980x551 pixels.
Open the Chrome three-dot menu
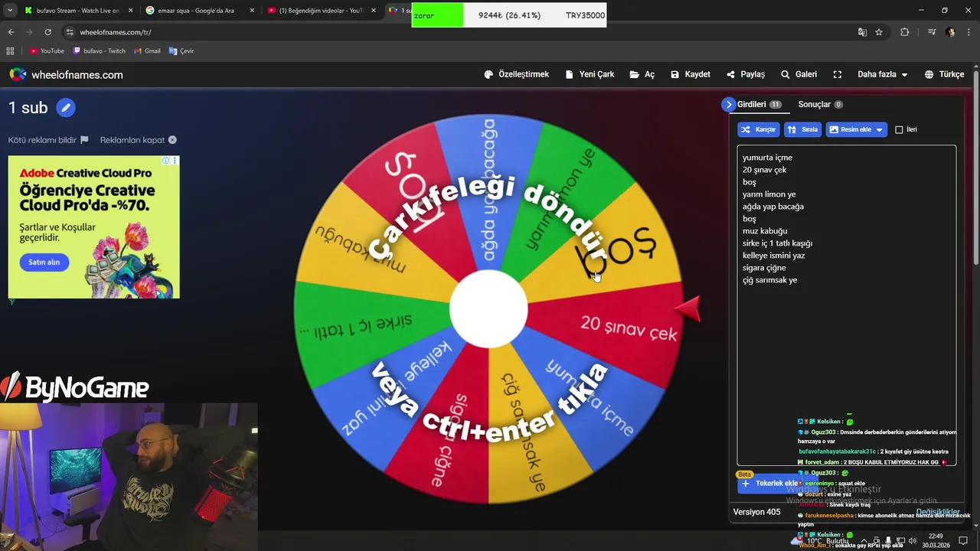pos(969,32)
